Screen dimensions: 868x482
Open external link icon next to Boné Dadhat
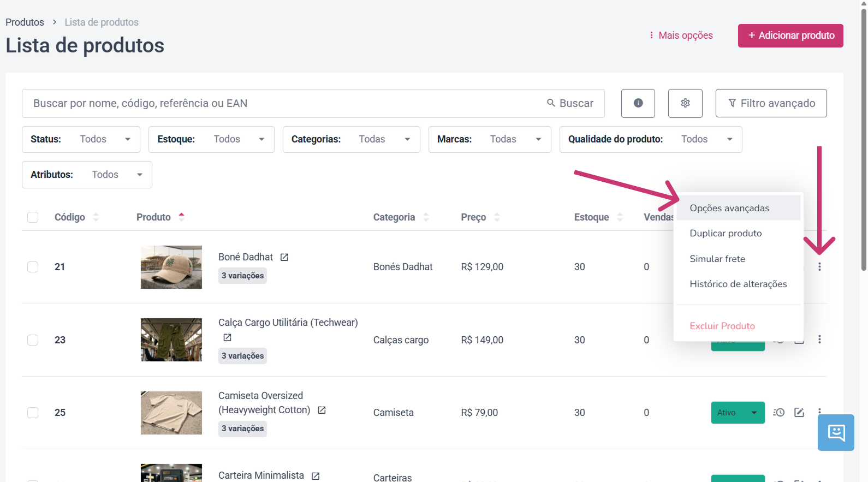pos(284,257)
